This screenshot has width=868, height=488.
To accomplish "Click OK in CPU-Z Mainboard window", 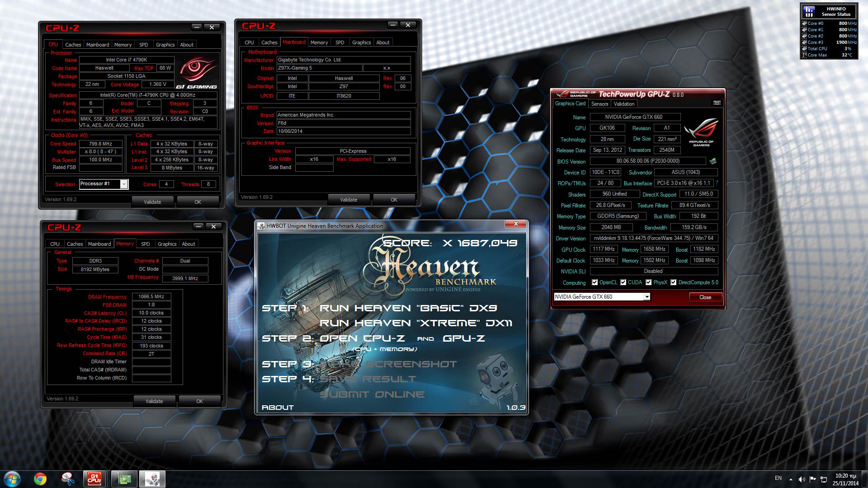I will click(394, 200).
